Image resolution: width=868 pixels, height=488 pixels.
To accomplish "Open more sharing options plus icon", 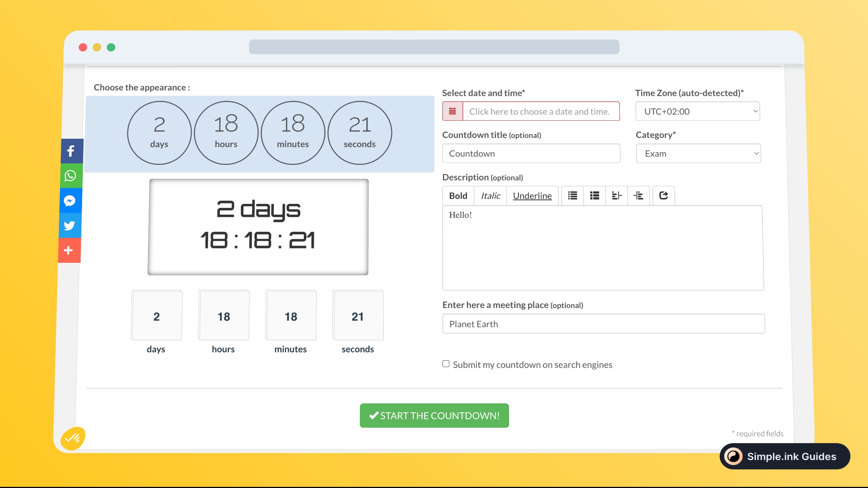I will click(69, 250).
